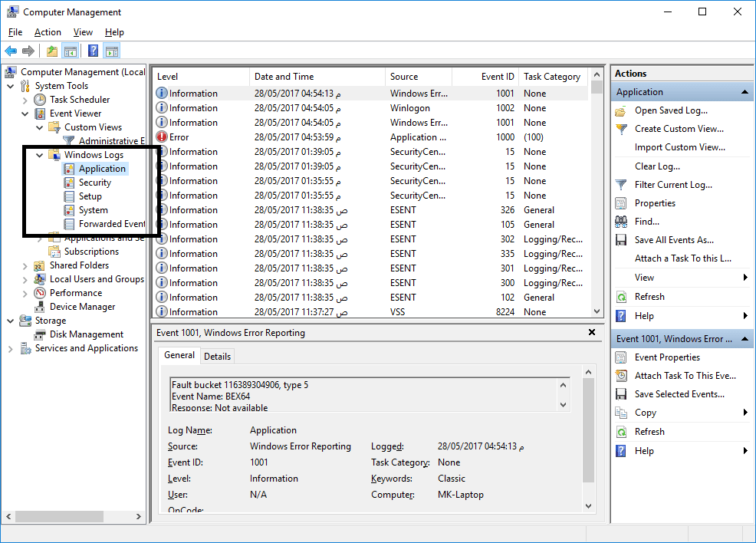The height and width of the screenshot is (543, 756).
Task: Close the event preview pane with X
Action: pyautogui.click(x=591, y=333)
